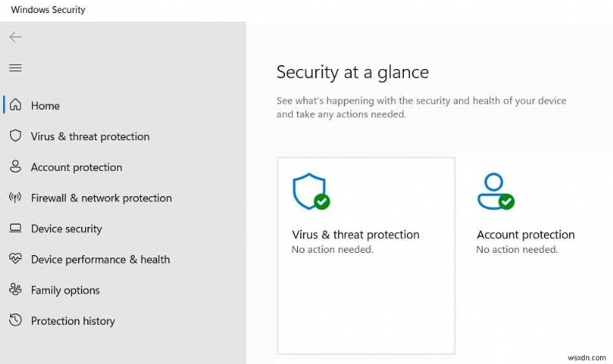The image size is (613, 364).
Task: Open Firewall & network protection page
Action: click(101, 198)
